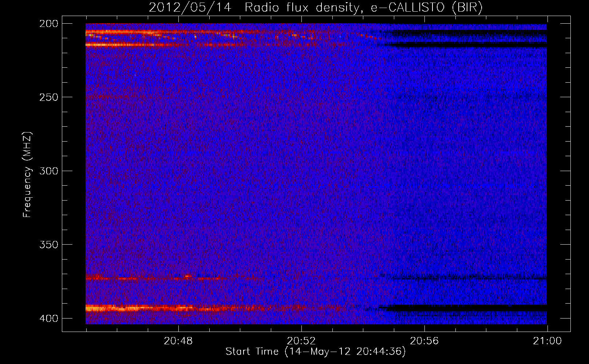
Task: Click the '20:52' time tick label
Action: pos(301,341)
